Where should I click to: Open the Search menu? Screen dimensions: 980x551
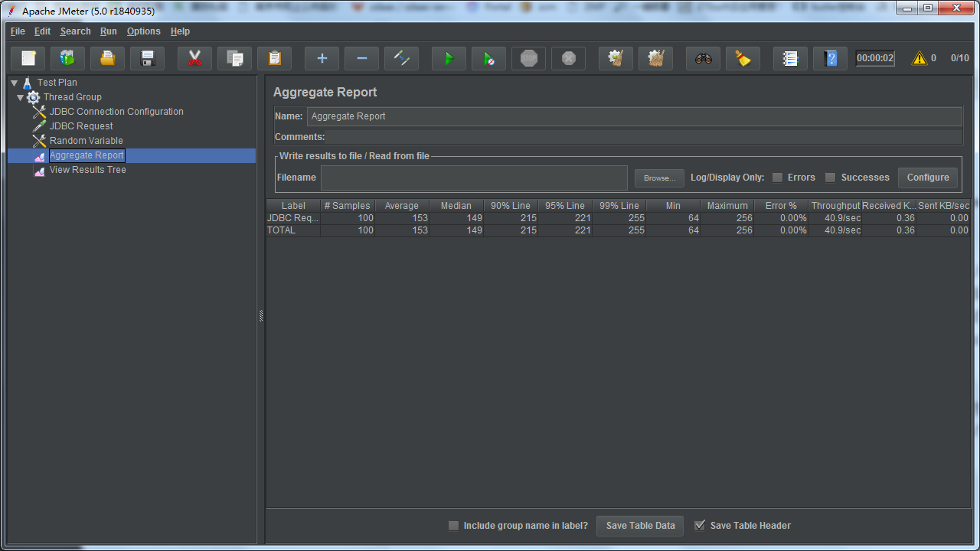(76, 31)
